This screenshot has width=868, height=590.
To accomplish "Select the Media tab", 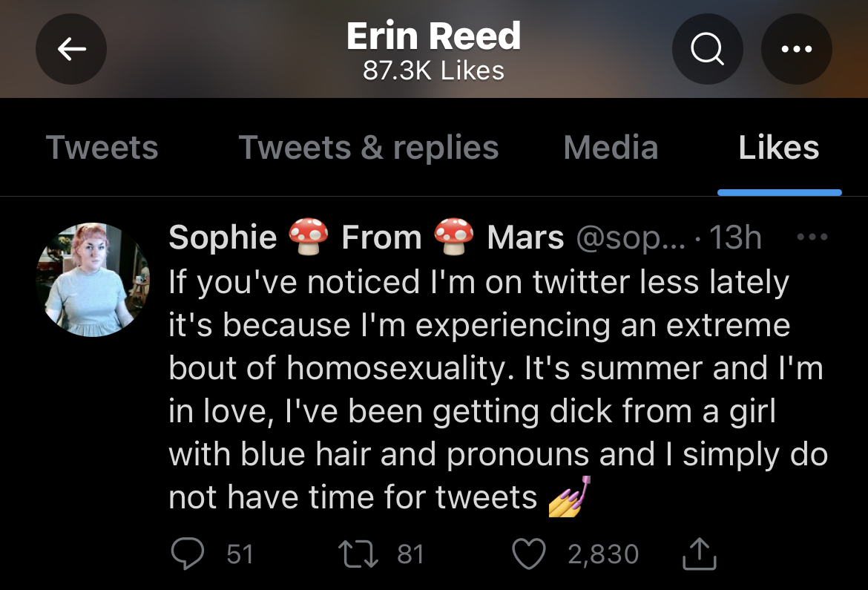I will 611,147.
